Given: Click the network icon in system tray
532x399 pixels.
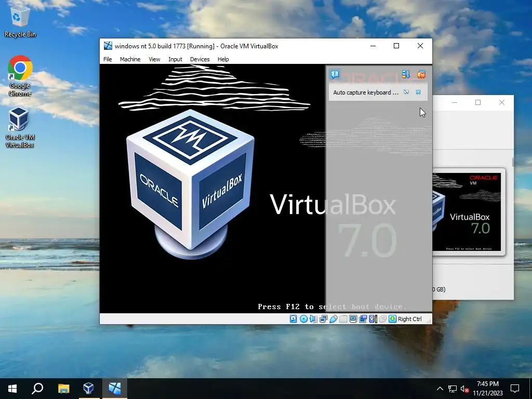Looking at the screenshot, I should (x=453, y=389).
